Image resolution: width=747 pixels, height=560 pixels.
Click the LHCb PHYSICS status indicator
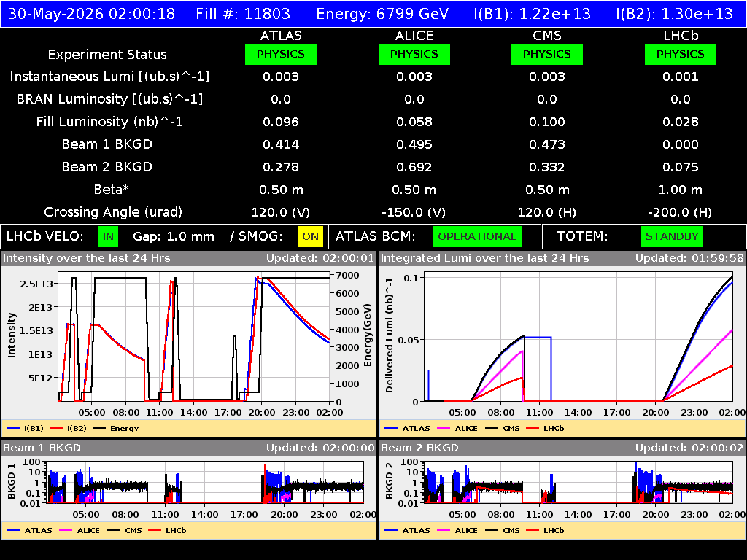[681, 54]
